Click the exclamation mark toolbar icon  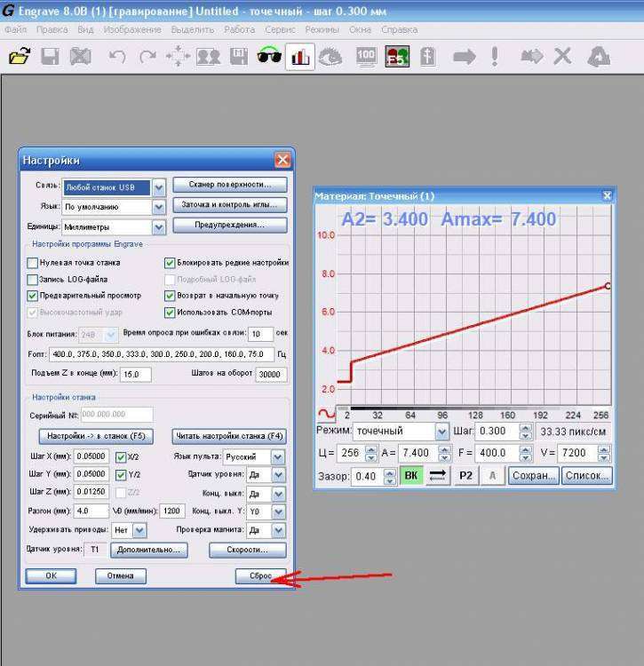tap(495, 57)
